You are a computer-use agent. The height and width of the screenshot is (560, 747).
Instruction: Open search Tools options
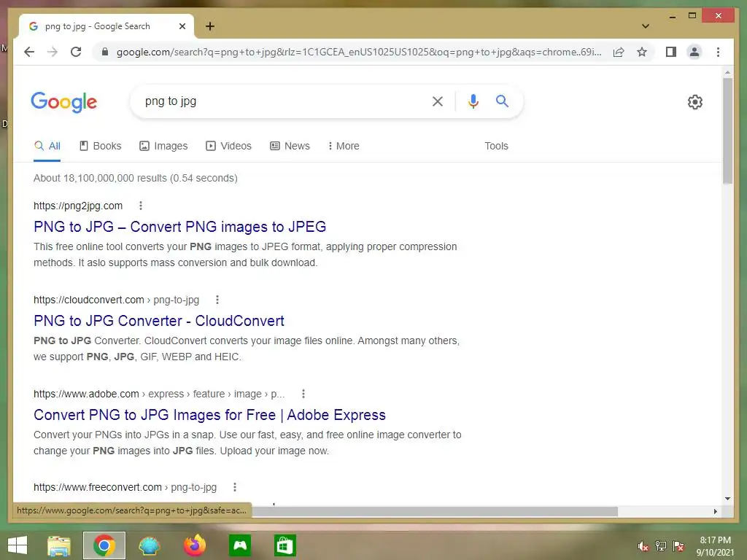[x=496, y=146]
